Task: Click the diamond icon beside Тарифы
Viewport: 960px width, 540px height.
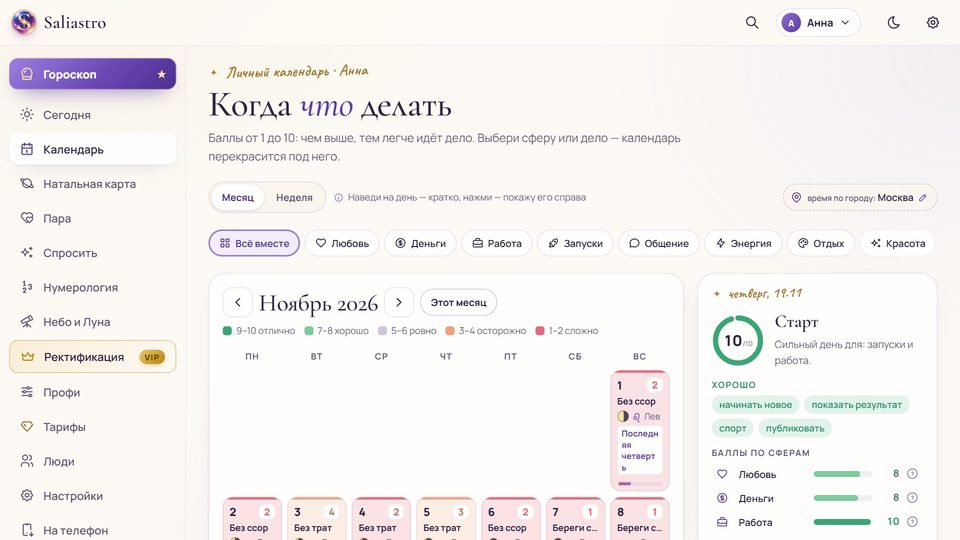Action: click(27, 426)
